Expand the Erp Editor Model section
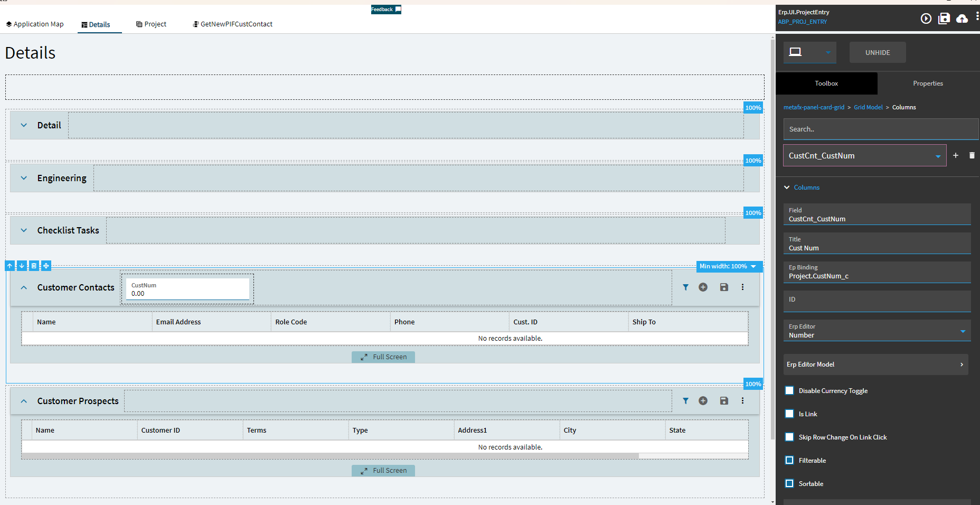 (876, 364)
